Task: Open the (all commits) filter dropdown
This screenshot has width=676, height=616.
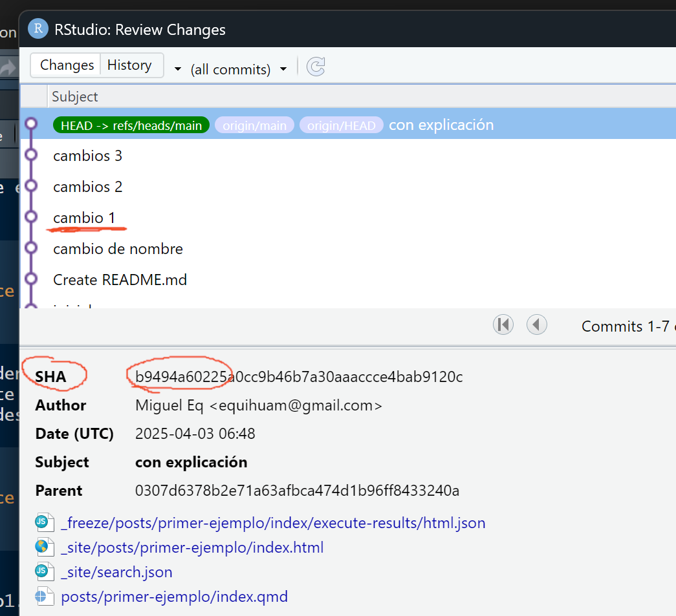Action: (x=238, y=69)
